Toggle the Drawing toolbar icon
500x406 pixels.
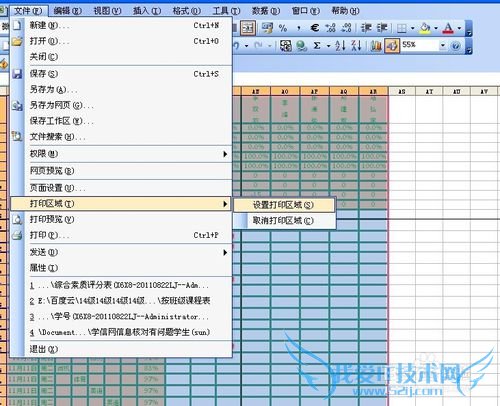pyautogui.click(x=392, y=45)
